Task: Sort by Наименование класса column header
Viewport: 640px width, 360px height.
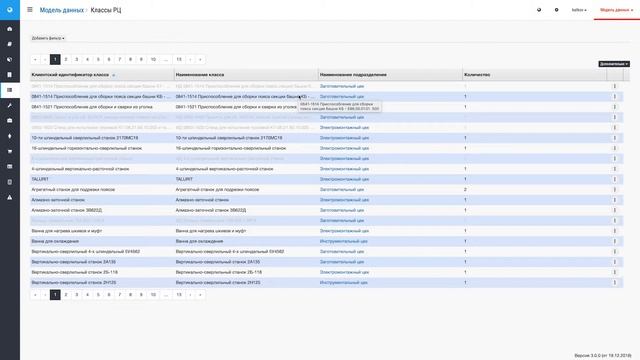Action: (x=200, y=75)
